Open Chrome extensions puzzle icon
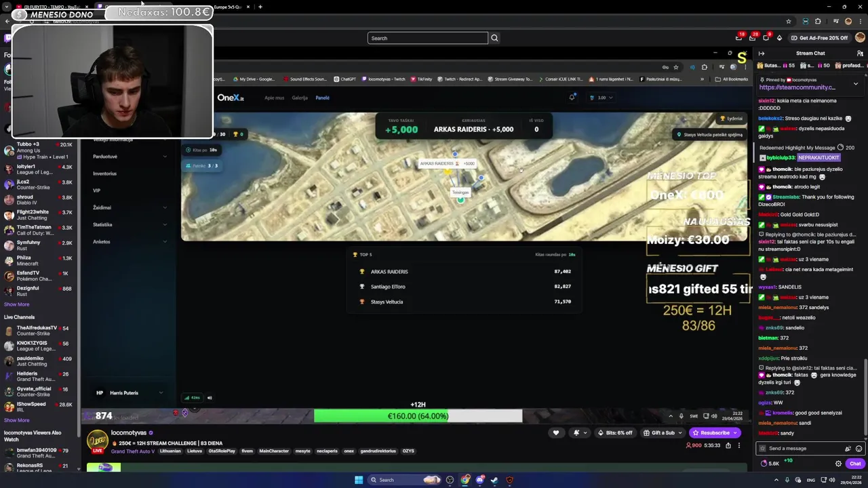Image resolution: width=868 pixels, height=488 pixels. [x=818, y=21]
